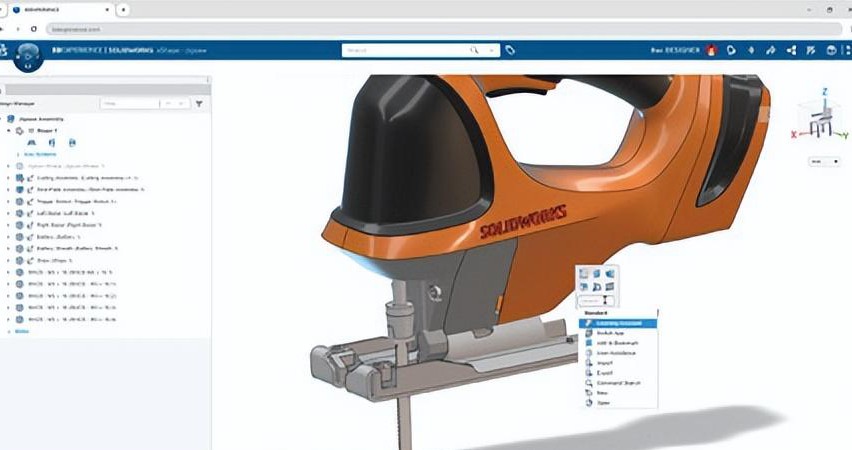Open the 3DEXPERIENCE compass
Image resolution: width=852 pixels, height=450 pixels.
pos(28,57)
